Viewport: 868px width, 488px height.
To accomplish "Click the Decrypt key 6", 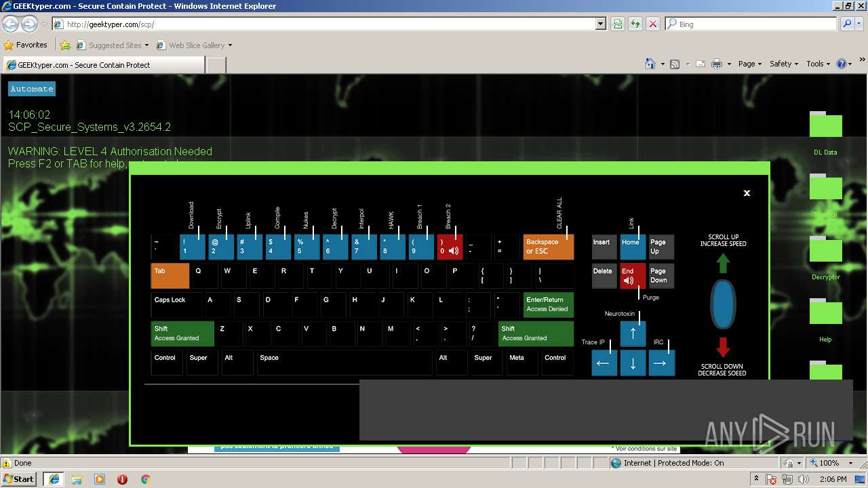I will (336, 247).
